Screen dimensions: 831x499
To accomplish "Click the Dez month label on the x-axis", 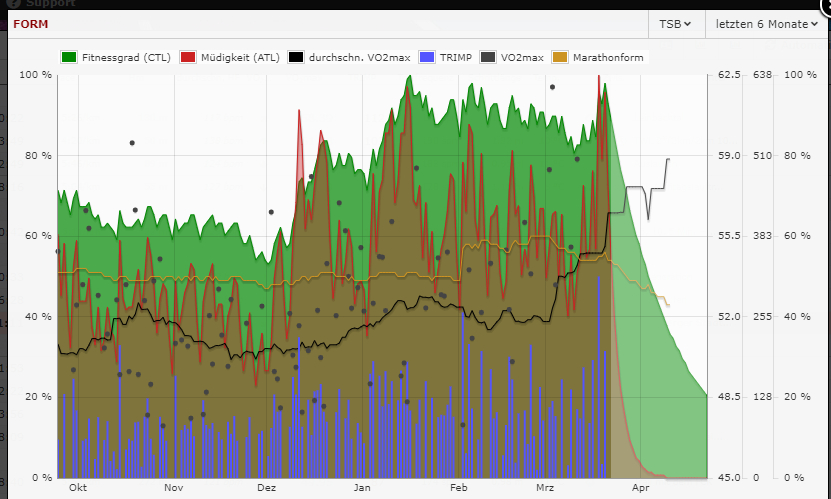I will tap(267, 489).
